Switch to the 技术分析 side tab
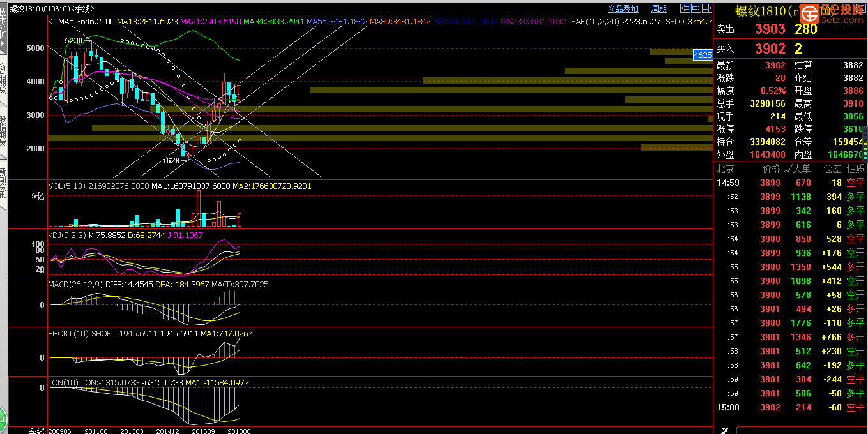Screen dimensions: 868x434 coord(3,27)
